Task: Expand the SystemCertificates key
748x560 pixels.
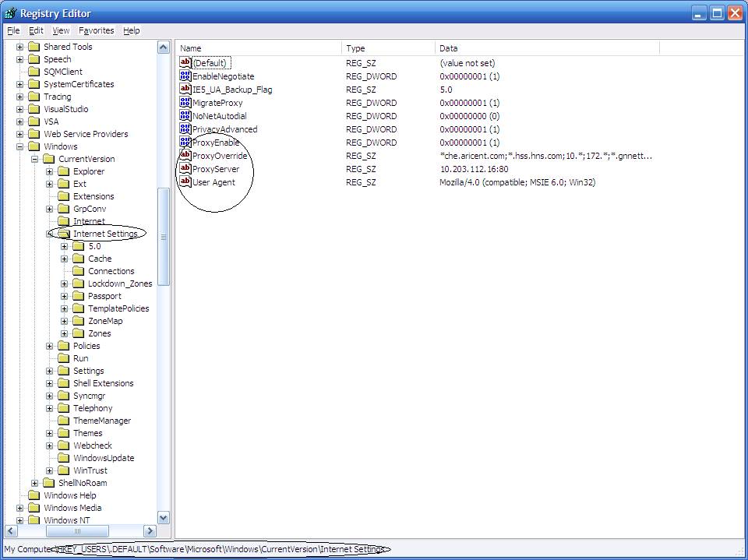Action: (19, 84)
